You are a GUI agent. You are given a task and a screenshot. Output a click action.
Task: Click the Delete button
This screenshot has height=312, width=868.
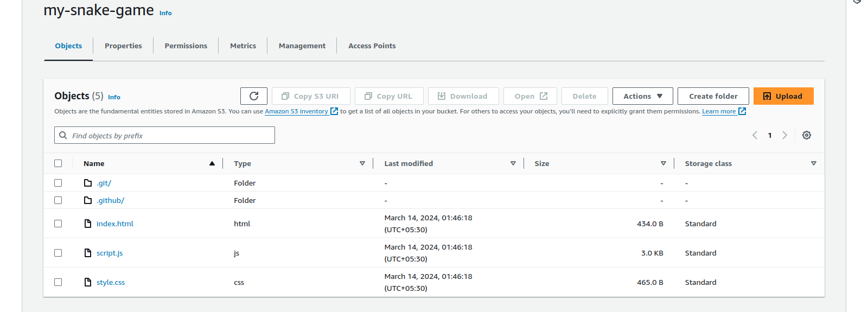pos(585,96)
